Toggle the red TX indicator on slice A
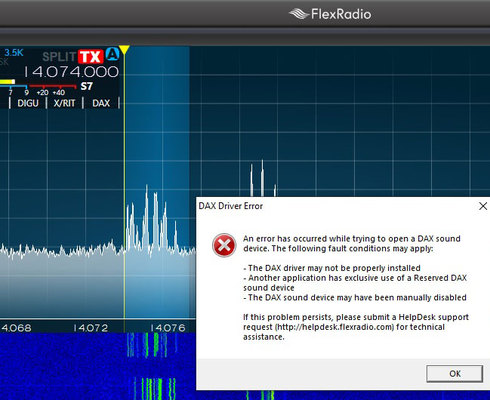 click(x=91, y=57)
